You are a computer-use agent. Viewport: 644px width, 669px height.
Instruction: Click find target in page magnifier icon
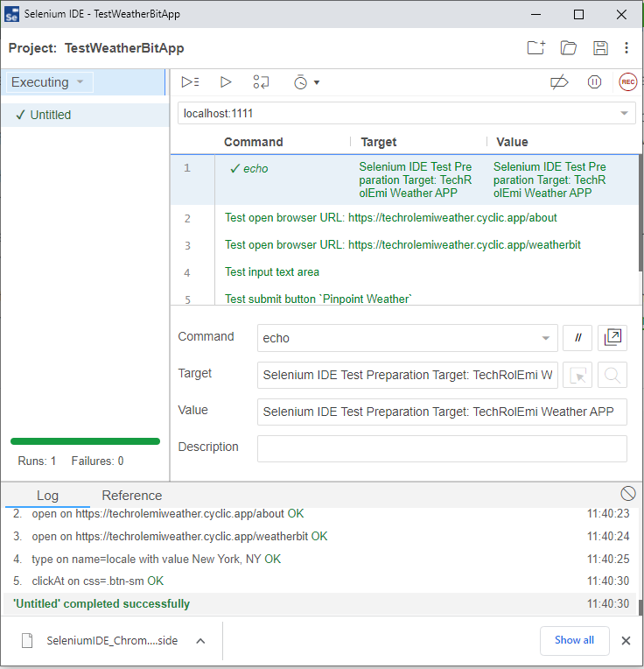click(612, 375)
